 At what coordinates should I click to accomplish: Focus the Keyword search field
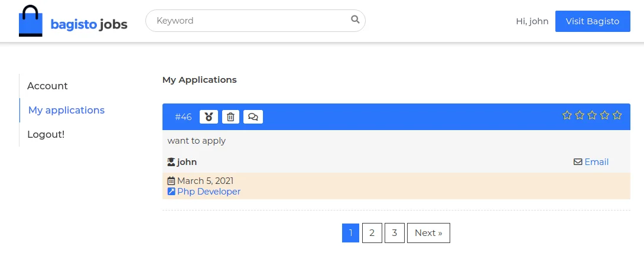[x=255, y=21]
